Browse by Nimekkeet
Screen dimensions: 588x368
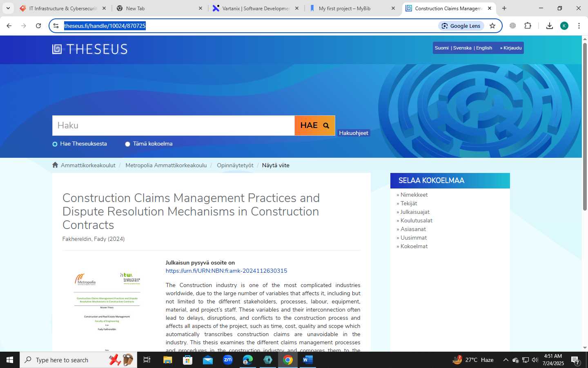coord(414,195)
